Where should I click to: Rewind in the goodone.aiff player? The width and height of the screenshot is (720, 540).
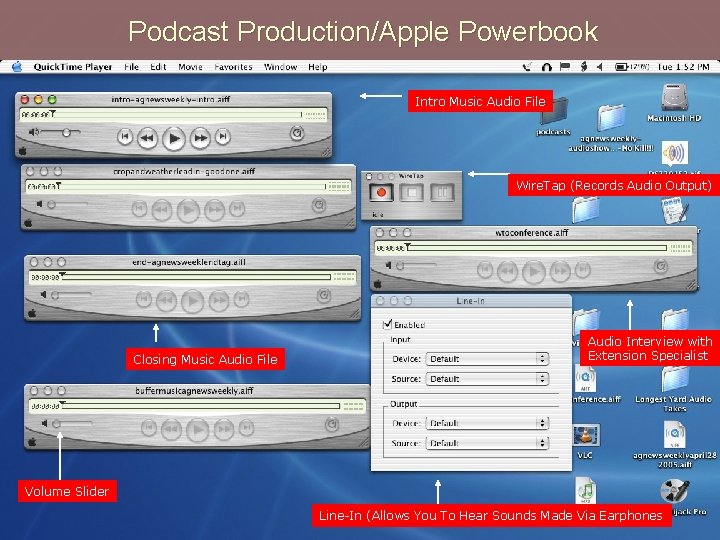click(162, 210)
